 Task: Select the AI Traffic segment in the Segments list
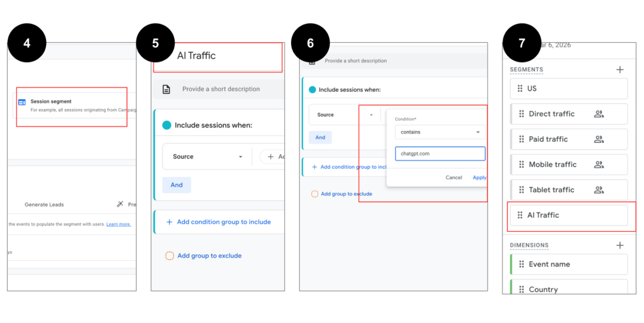pos(569,215)
